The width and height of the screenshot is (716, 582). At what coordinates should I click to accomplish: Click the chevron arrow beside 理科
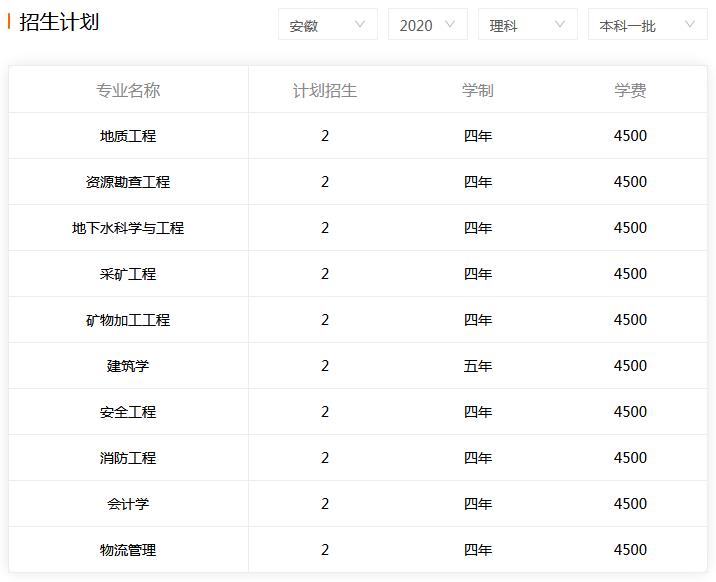[x=559, y=24]
